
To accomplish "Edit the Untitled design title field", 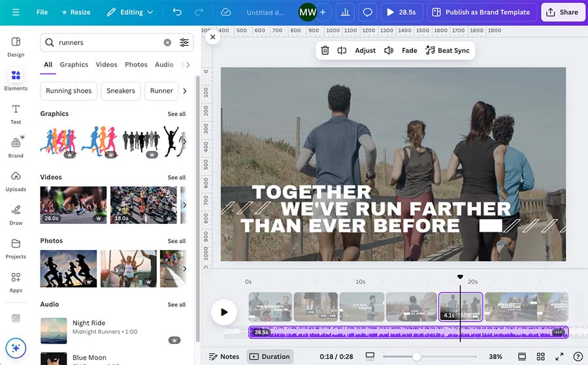I will (265, 12).
